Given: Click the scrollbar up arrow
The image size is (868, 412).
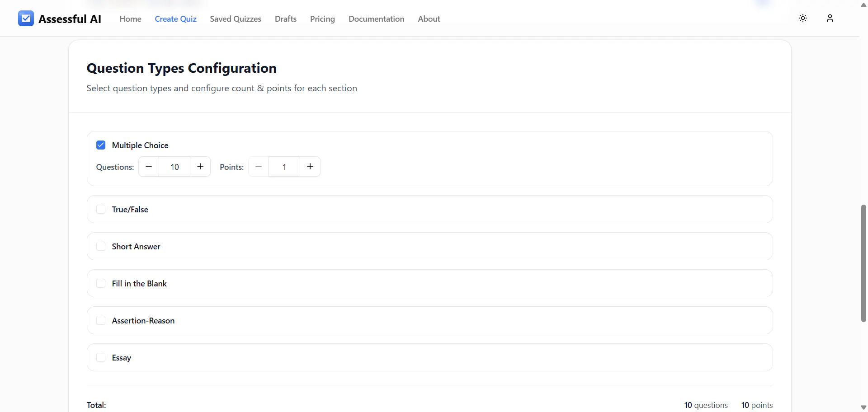Looking at the screenshot, I should (863, 5).
